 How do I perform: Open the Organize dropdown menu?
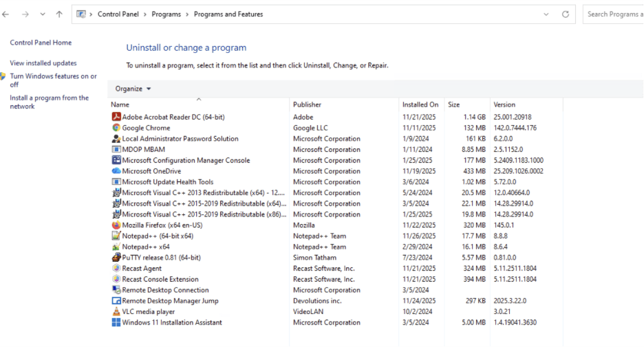(x=133, y=89)
